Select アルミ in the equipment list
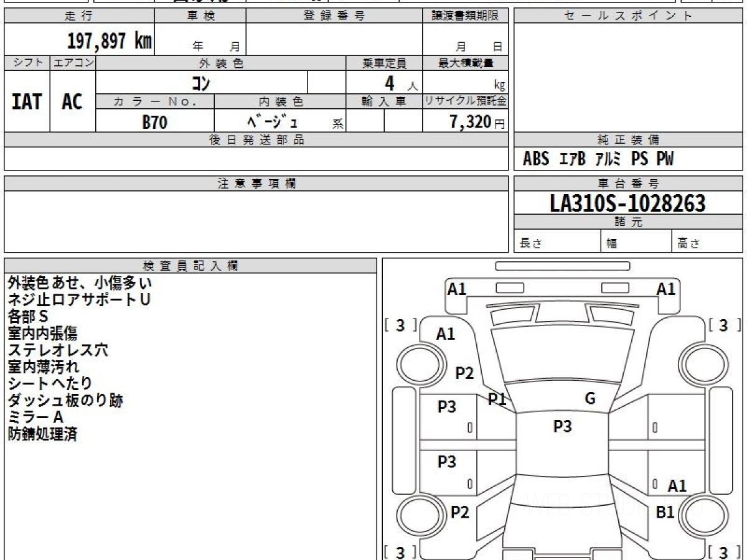 (608, 159)
